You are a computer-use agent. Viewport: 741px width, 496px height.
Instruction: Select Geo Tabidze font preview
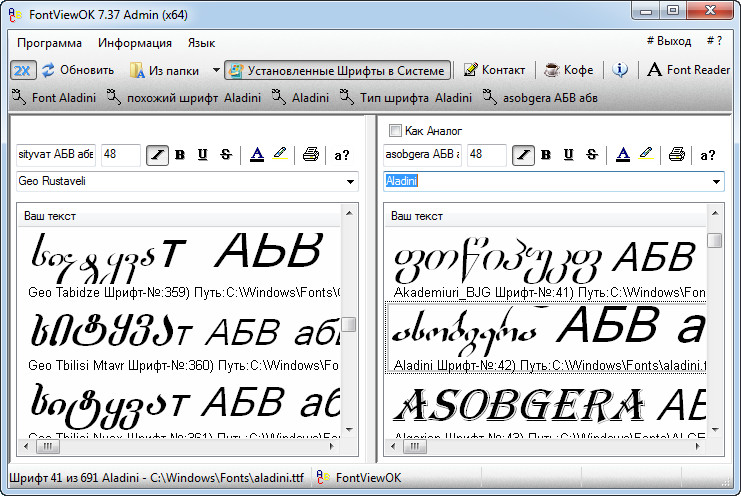(x=180, y=265)
